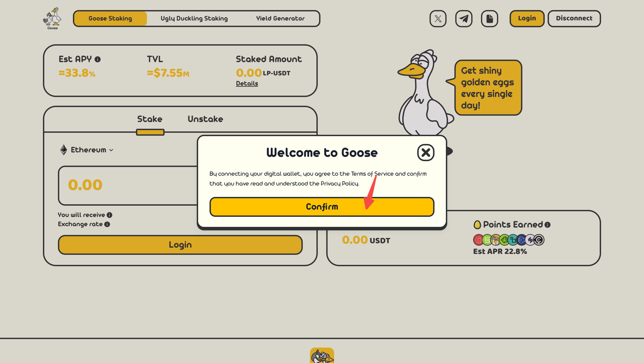Open the Telegram paper-plane icon
644x363 pixels.
(x=464, y=19)
